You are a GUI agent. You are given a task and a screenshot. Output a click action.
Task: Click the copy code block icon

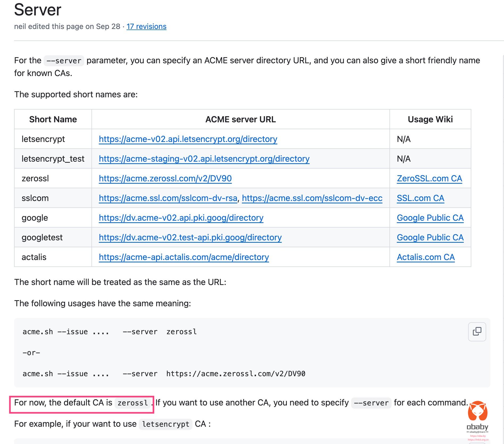coord(477,332)
